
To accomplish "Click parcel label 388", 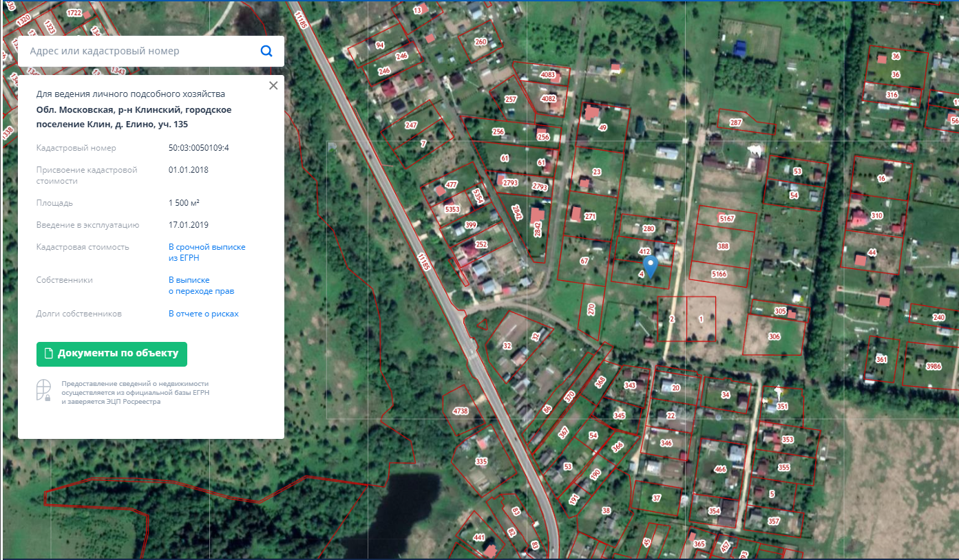I will tap(723, 246).
